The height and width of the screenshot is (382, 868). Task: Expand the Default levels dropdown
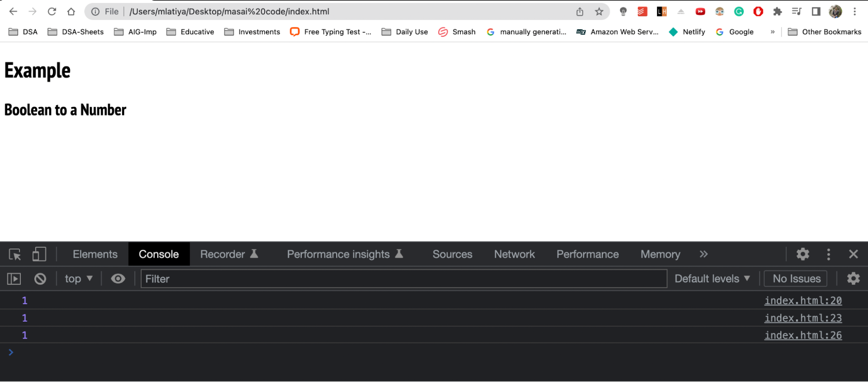[x=712, y=279]
